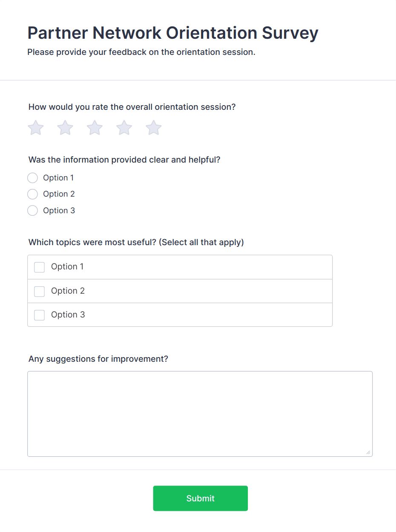Grab the text area resize handle

coord(368,452)
